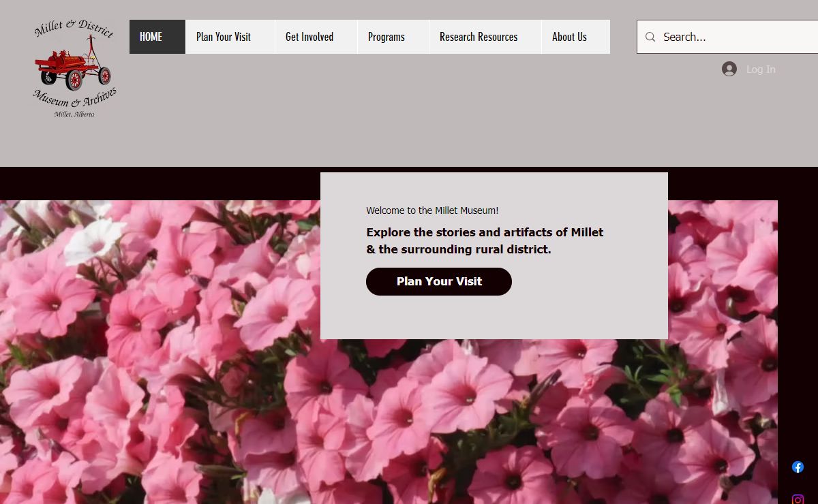Click the 'Welcome to the Millet Museum!' text
Screen dimensions: 818x504
(432, 210)
